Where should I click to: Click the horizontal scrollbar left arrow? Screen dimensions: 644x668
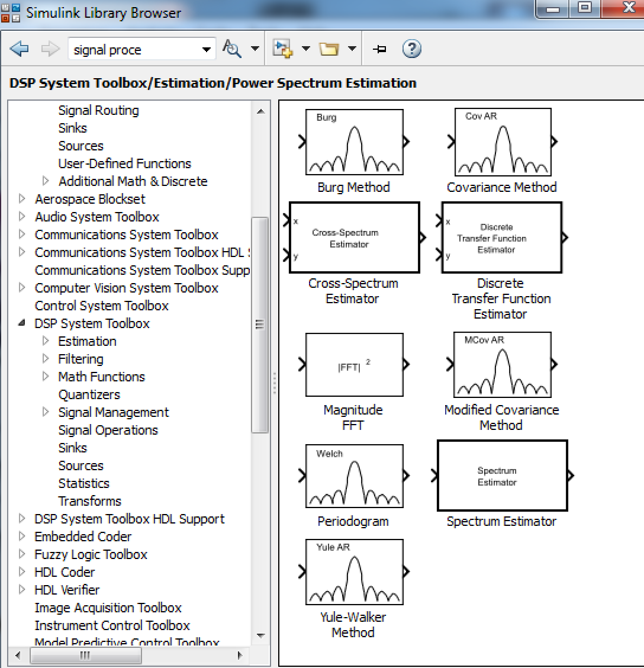pyautogui.click(x=18, y=655)
